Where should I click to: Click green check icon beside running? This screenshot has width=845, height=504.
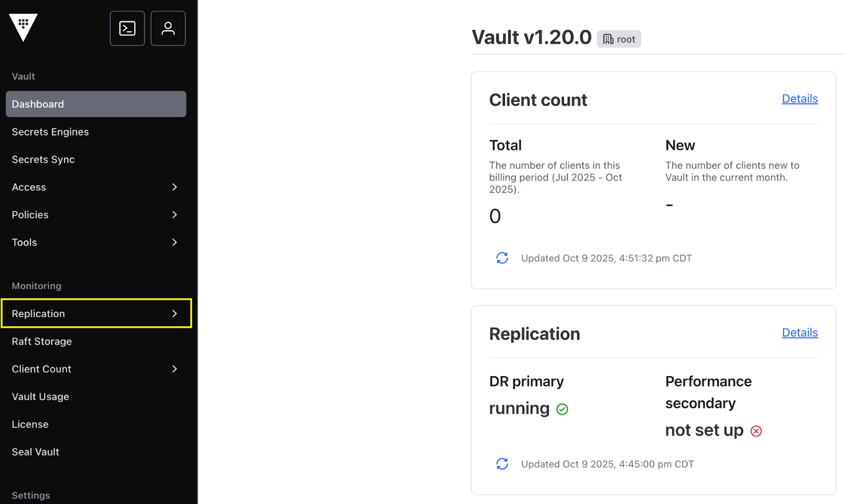tap(562, 410)
